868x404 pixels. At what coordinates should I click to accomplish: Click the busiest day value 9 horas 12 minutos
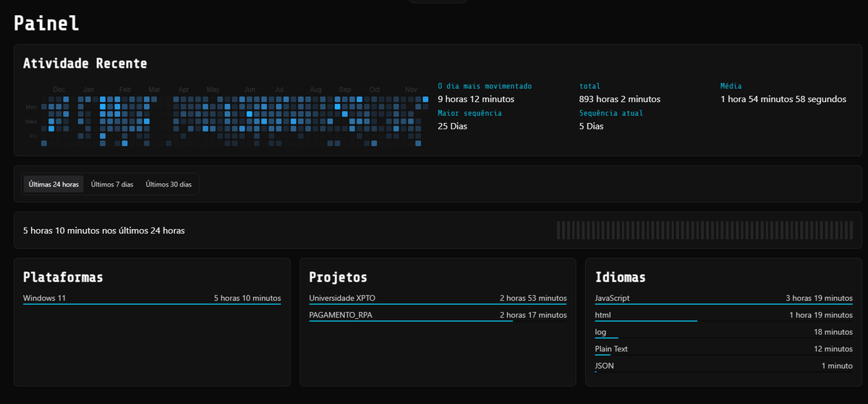476,99
